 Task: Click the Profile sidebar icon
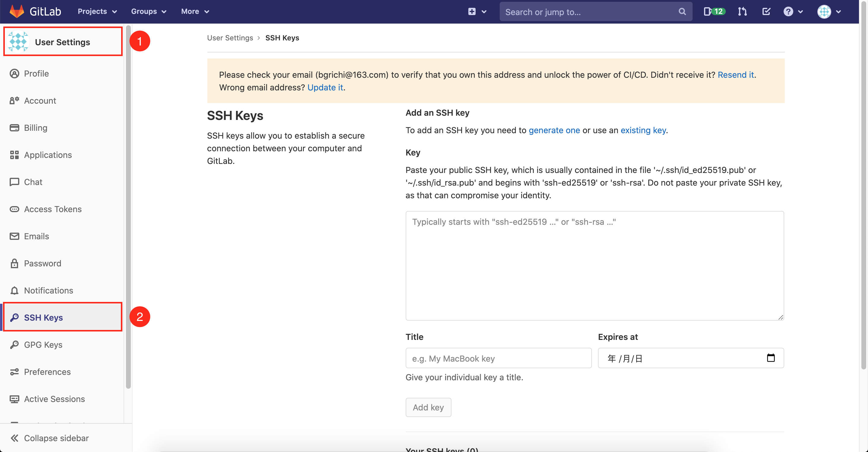(x=14, y=74)
